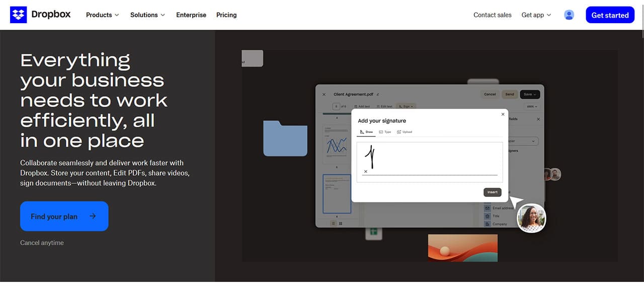
Task: Switch to the Draw signature tab
Action: (x=366, y=132)
